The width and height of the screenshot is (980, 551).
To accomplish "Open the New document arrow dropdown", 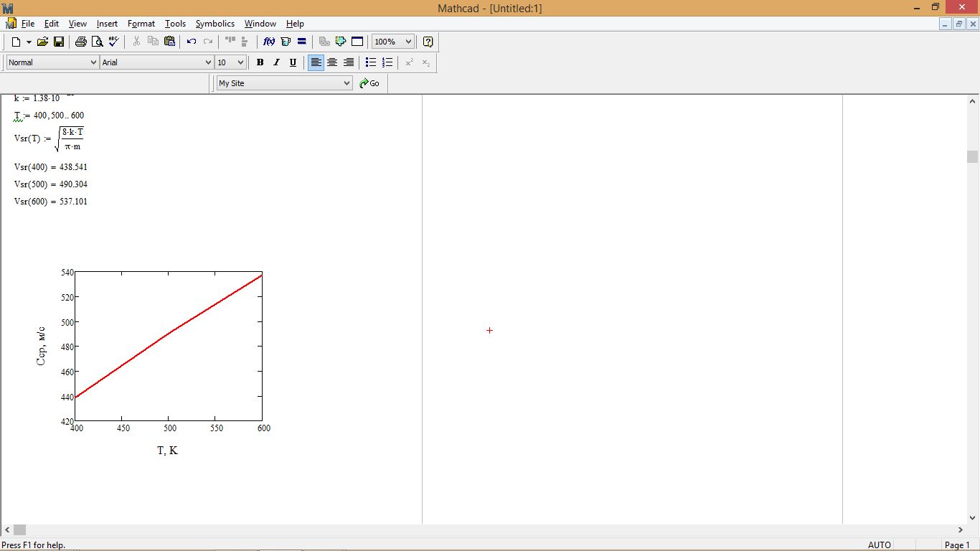I will click(29, 42).
